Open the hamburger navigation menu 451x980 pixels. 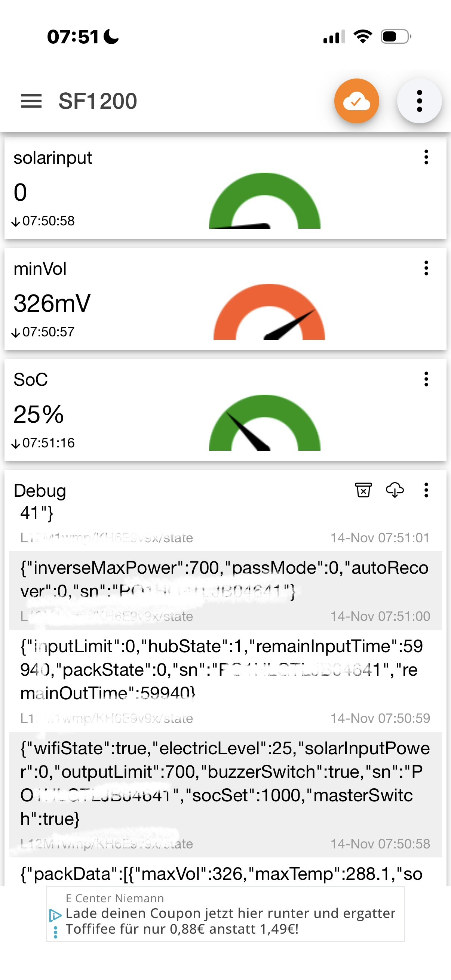click(x=31, y=101)
